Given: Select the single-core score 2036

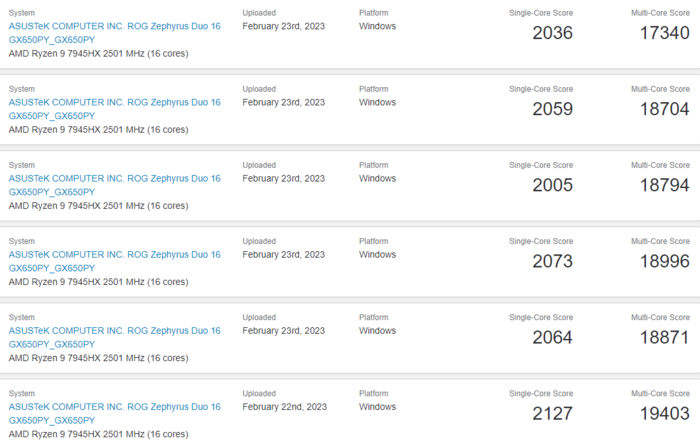Looking at the screenshot, I should [x=552, y=33].
